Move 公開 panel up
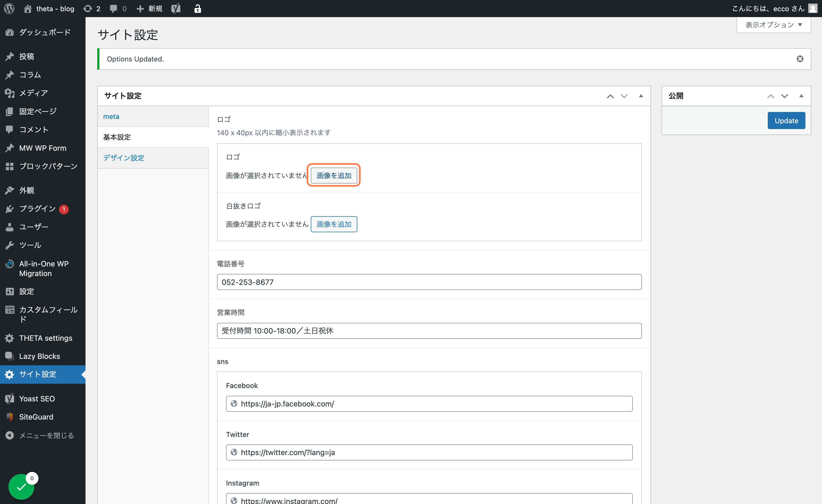The width and height of the screenshot is (822, 504). 771,96
